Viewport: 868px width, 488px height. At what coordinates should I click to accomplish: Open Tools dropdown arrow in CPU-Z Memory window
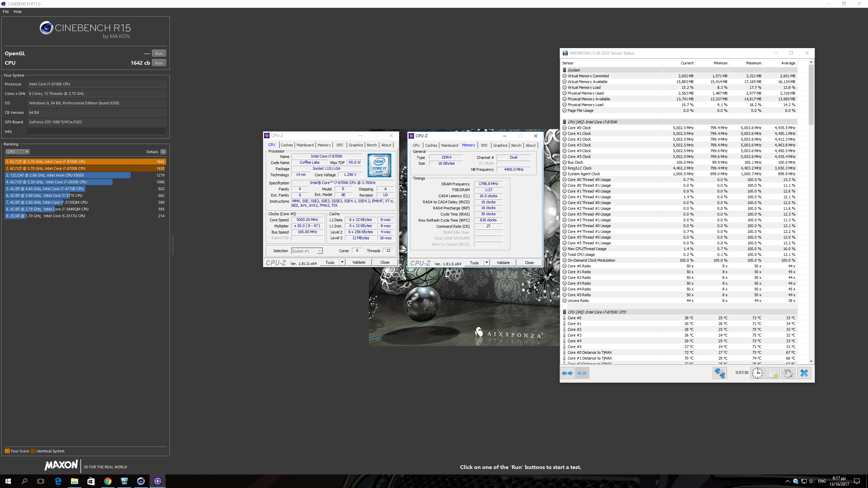(487, 263)
